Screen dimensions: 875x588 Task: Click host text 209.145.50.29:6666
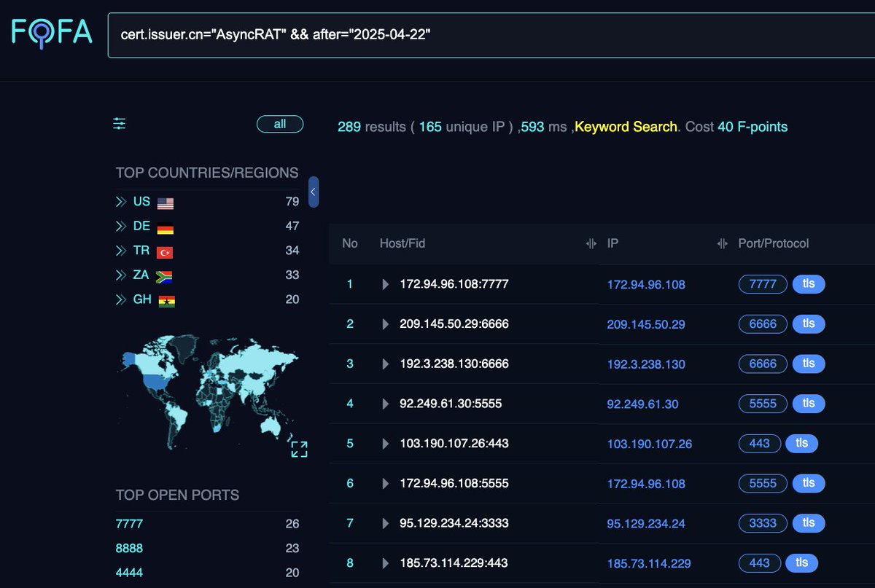tap(454, 324)
